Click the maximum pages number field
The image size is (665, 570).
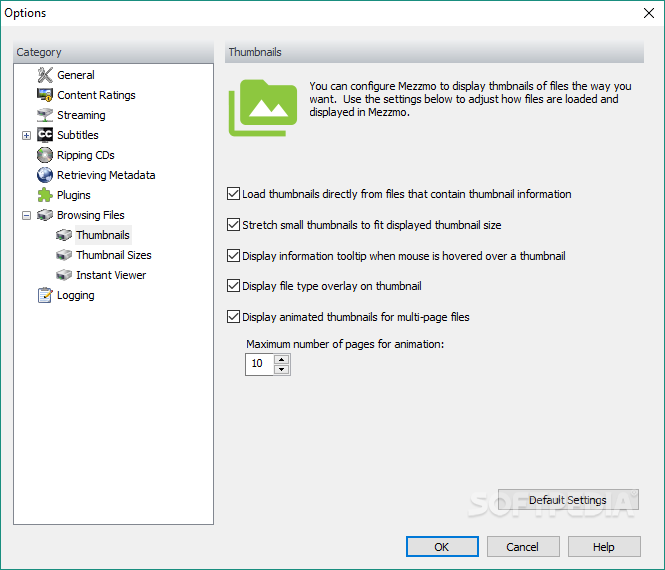[260, 364]
